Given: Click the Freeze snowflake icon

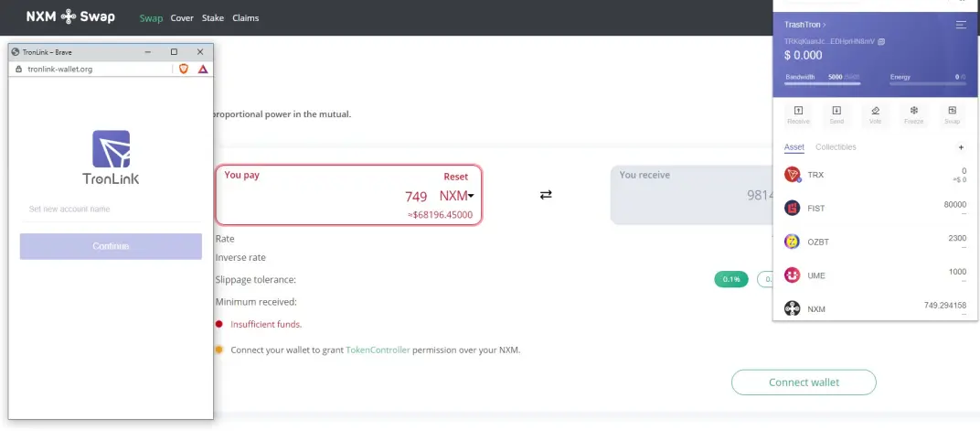Looking at the screenshot, I should point(914,111).
